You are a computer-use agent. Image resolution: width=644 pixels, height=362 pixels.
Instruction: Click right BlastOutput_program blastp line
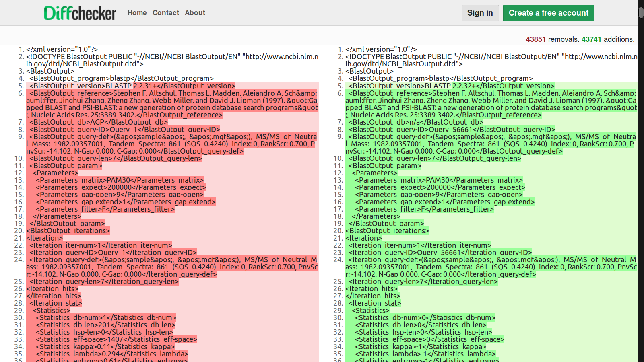441,78
